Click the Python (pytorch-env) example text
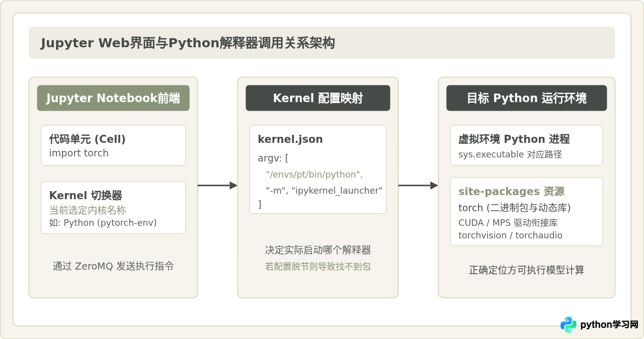Screen dimensions: 644x339 [x=103, y=222]
